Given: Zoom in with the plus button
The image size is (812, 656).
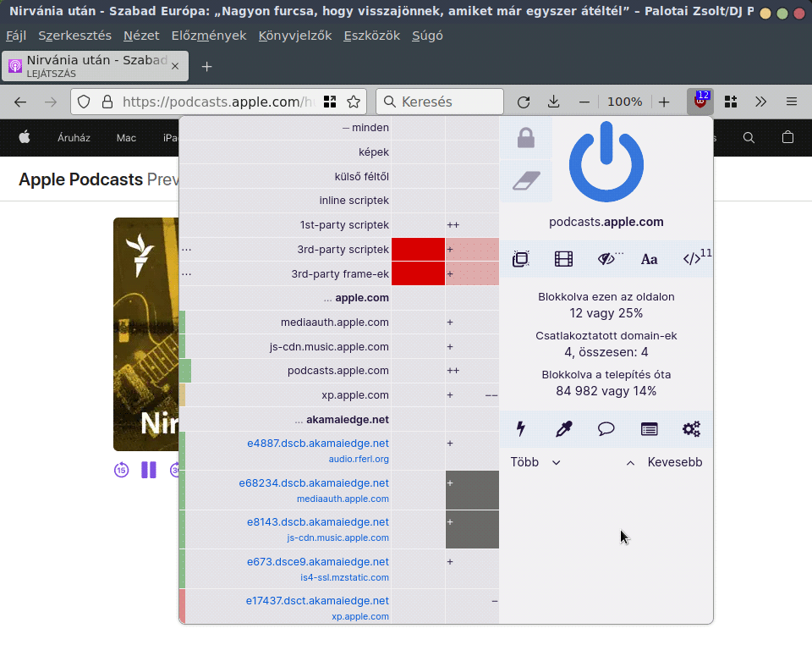Looking at the screenshot, I should point(664,102).
